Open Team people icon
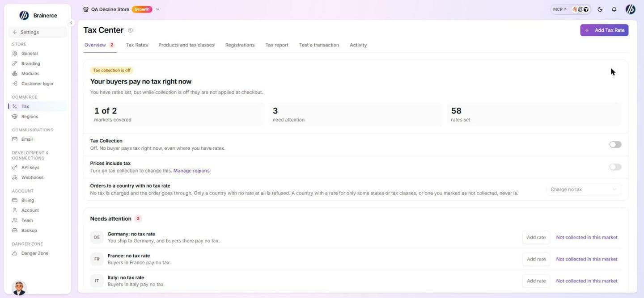Screen dimensions: 644x298 [x=15, y=220]
